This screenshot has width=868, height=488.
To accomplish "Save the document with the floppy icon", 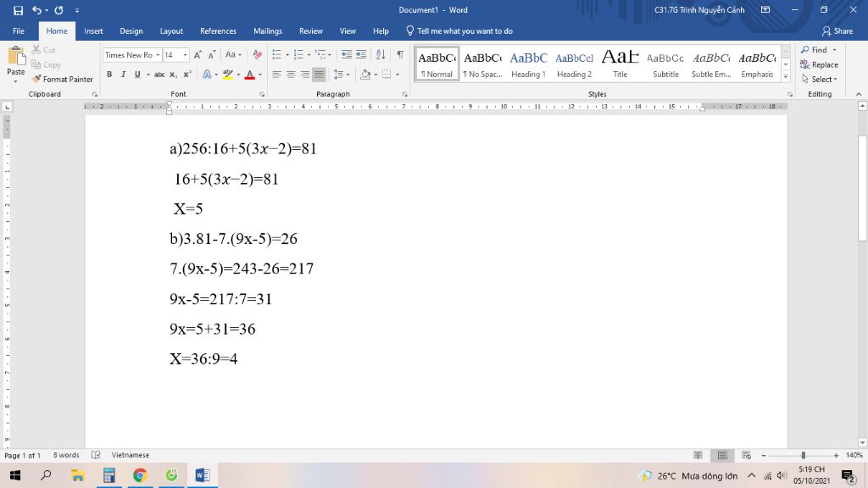I will pyautogui.click(x=19, y=10).
